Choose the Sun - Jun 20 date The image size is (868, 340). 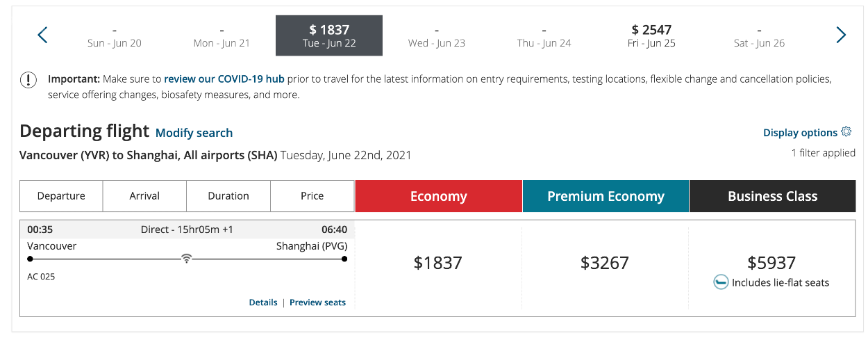tap(115, 36)
